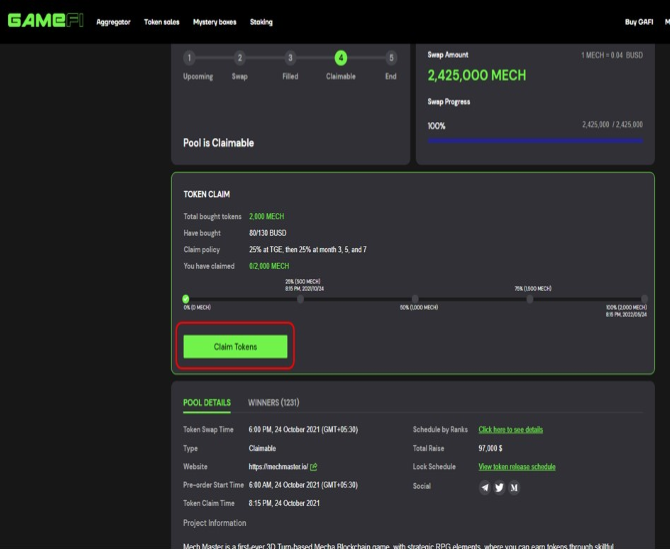Click '8:15 PM, 24 October 2021' claim time
The image size is (672, 550).
pyautogui.click(x=284, y=503)
